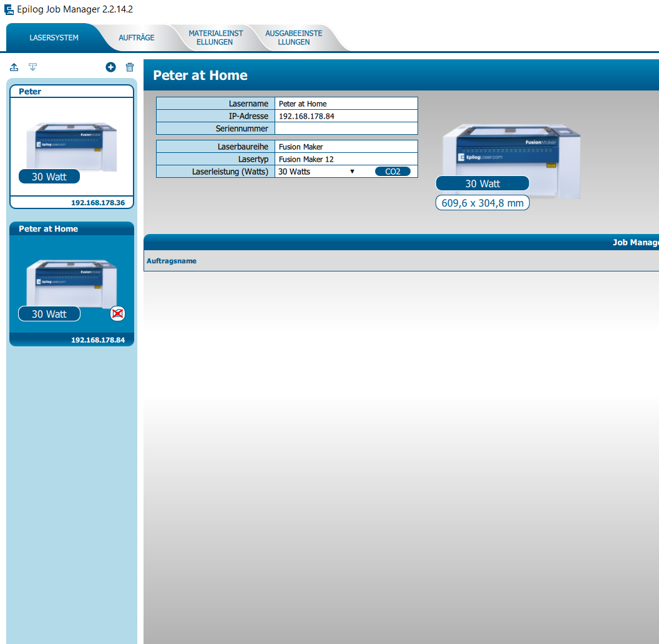Edit the IP-Adresse field showing 192.168.178.84
The image size is (659, 644).
[x=346, y=115]
